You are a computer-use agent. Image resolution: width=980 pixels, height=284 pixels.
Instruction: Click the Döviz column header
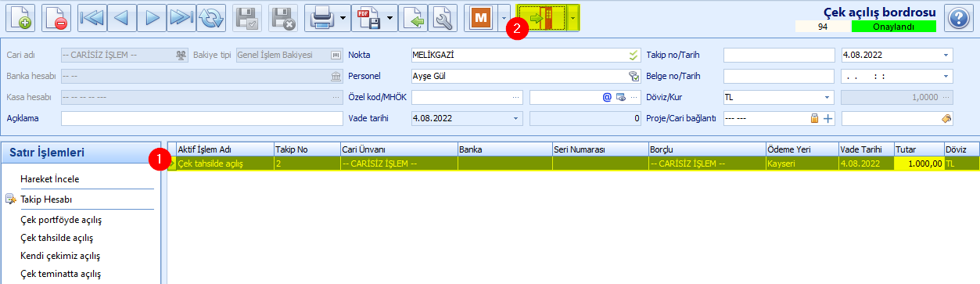(x=961, y=149)
